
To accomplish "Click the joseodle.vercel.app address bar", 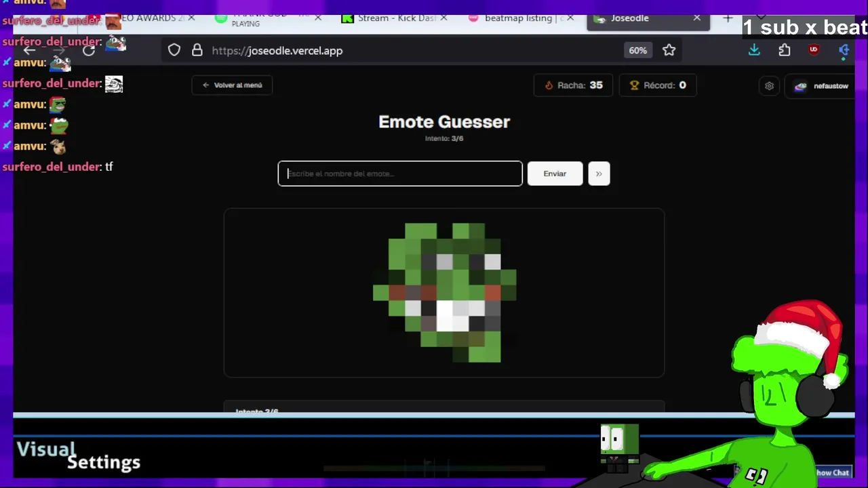I will [277, 50].
